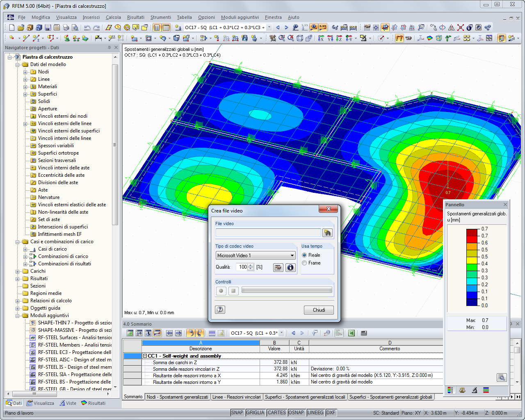Click the view in X direction icon

tap(321, 38)
